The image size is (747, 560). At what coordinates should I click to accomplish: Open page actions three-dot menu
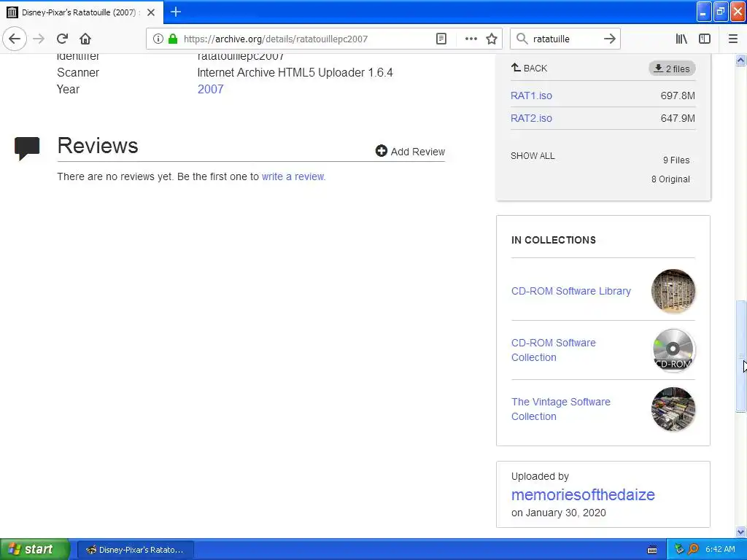(471, 39)
